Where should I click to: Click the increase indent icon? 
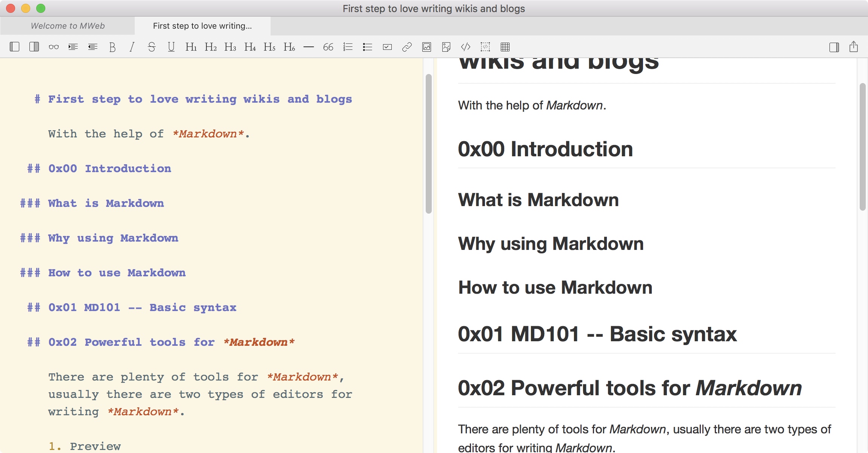click(73, 47)
